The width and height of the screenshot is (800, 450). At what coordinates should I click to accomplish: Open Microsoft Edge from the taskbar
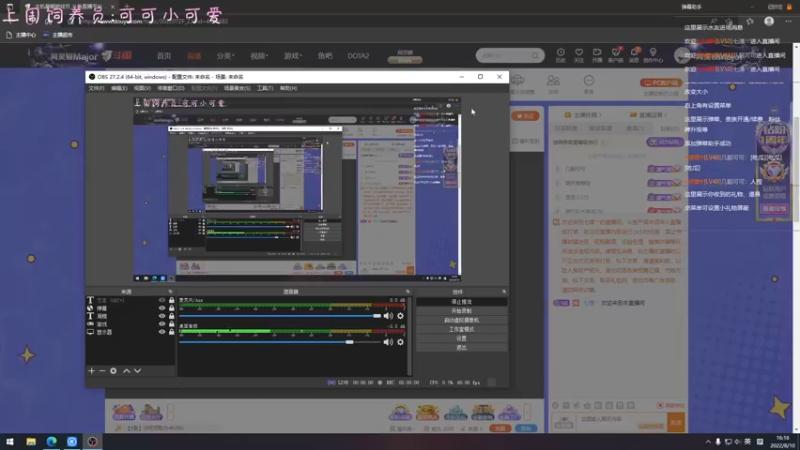(52, 441)
